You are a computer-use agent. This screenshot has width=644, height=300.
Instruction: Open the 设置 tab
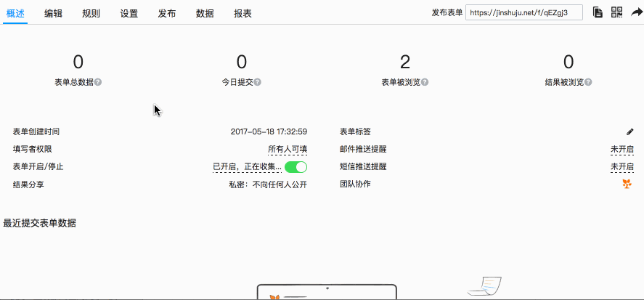tap(129, 13)
